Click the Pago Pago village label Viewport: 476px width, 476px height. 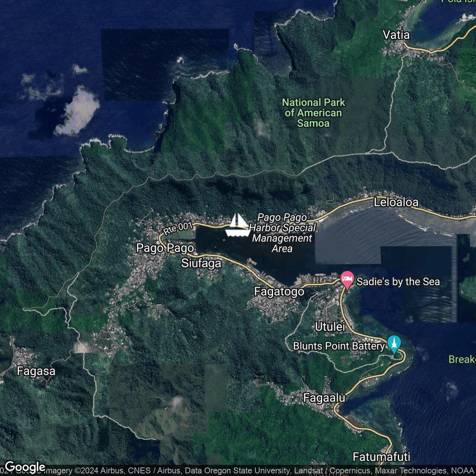[x=165, y=248]
